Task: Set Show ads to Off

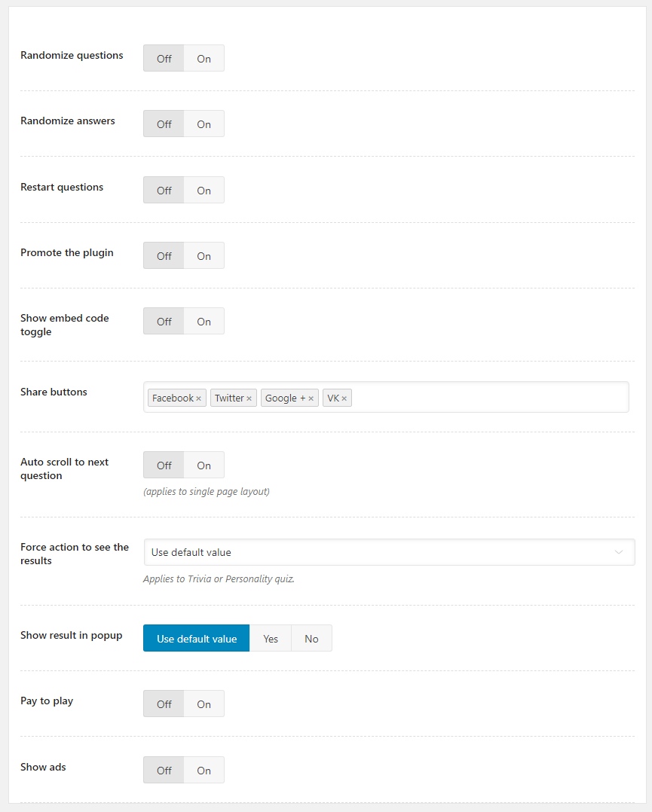Action: 164,771
